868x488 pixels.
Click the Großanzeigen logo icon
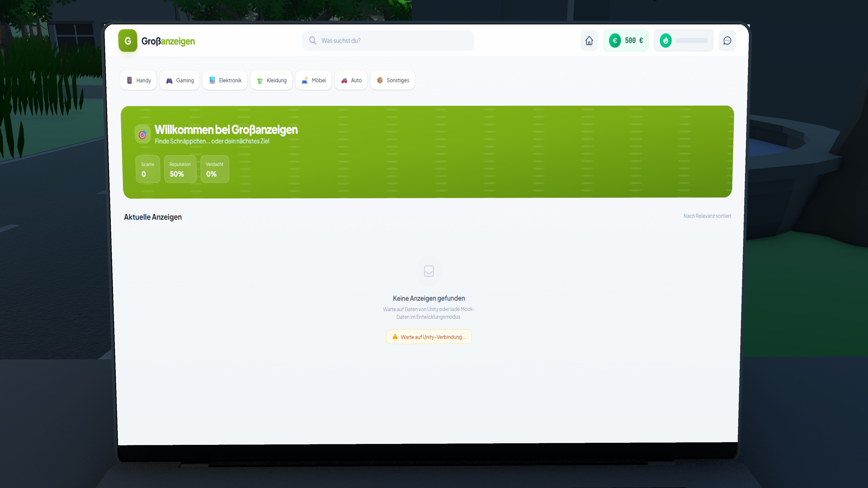[x=128, y=41]
